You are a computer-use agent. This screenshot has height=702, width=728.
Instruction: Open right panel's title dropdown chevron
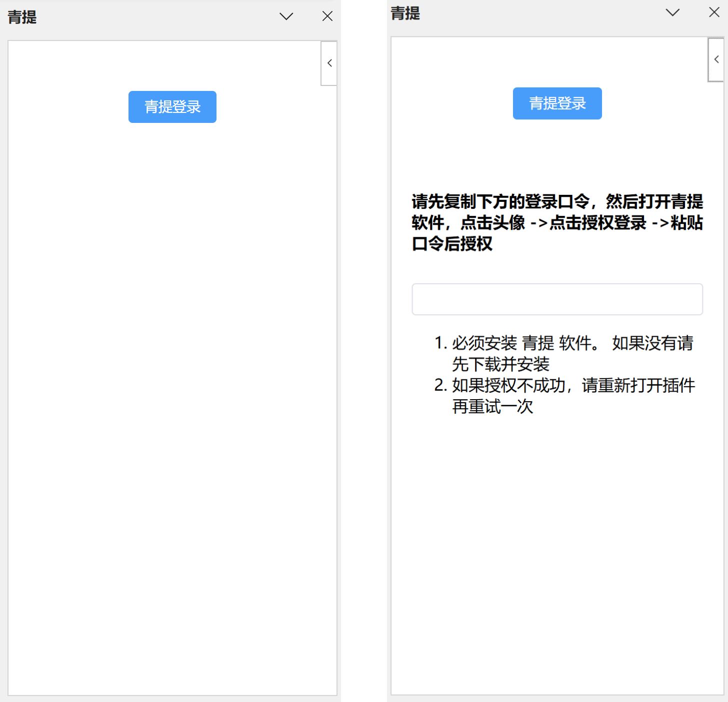(x=672, y=12)
